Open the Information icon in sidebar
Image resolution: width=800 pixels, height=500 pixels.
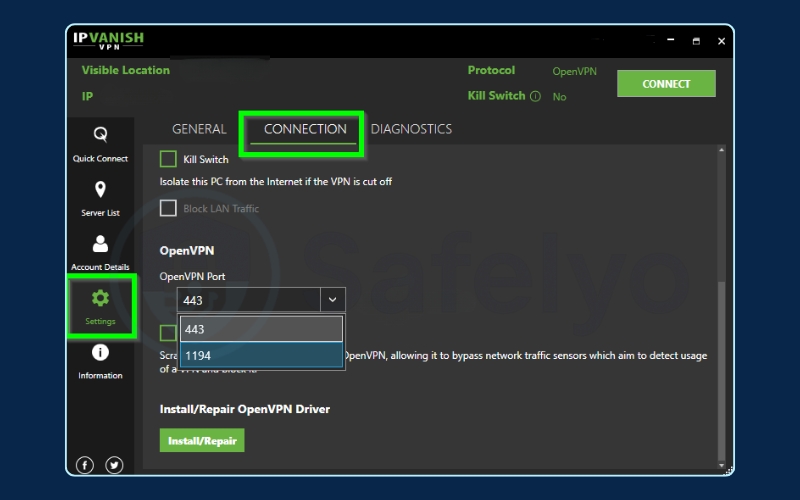[x=100, y=352]
